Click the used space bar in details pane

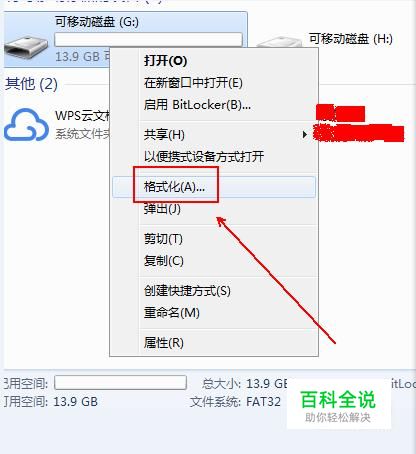120,382
